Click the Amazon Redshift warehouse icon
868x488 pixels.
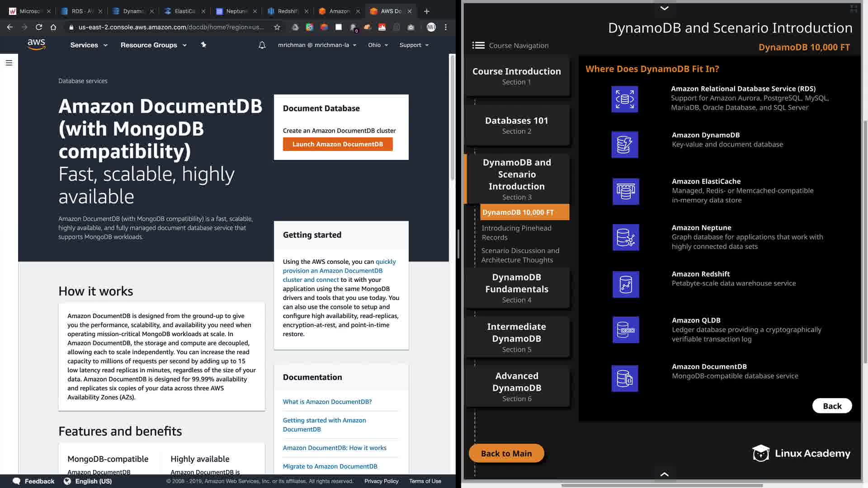pos(626,284)
